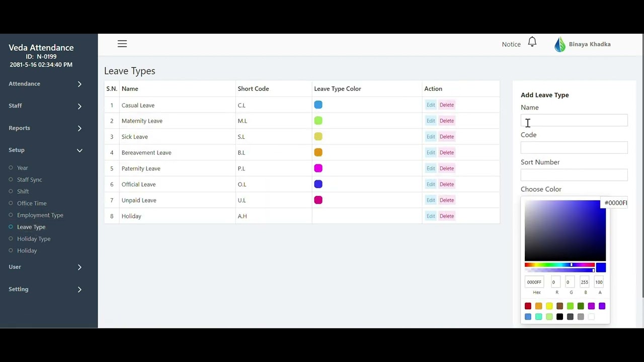Delete the Maternity Leave row
The height and width of the screenshot is (362, 644).
coord(447,121)
